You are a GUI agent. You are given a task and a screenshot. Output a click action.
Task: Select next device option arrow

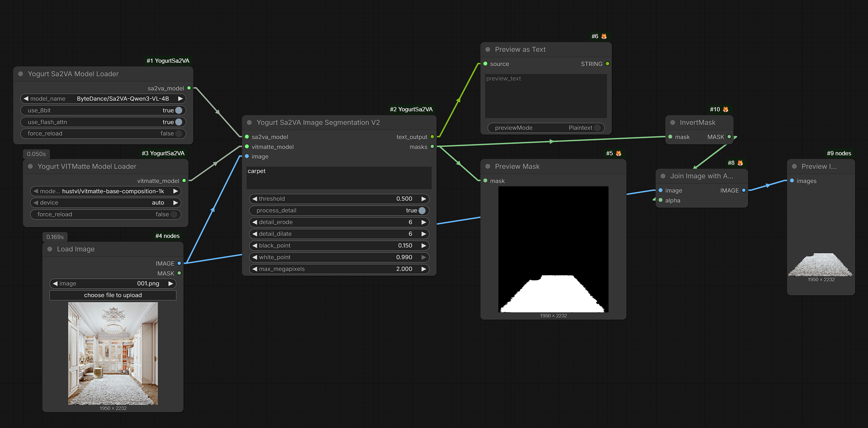pos(175,202)
